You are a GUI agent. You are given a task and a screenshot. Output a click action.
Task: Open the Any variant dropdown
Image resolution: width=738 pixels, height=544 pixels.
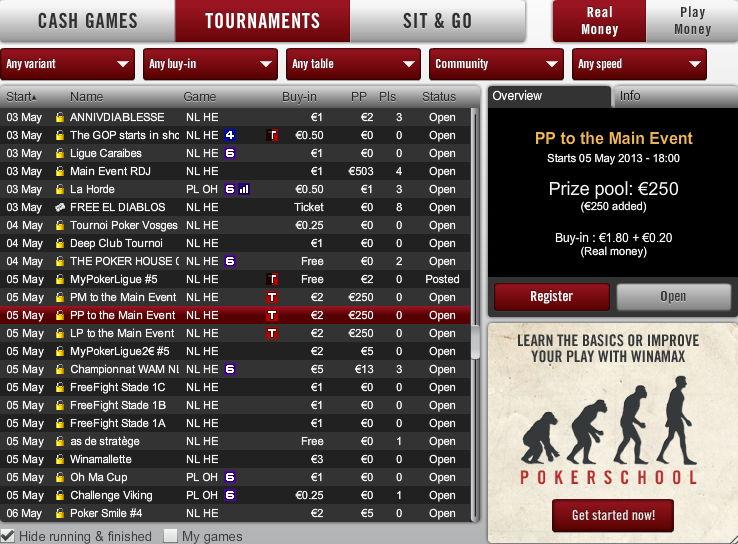68,64
